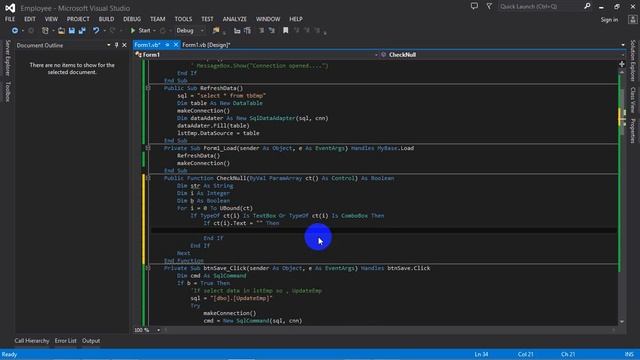Open the EDIT menu
640x360 pixels.
click(30, 19)
